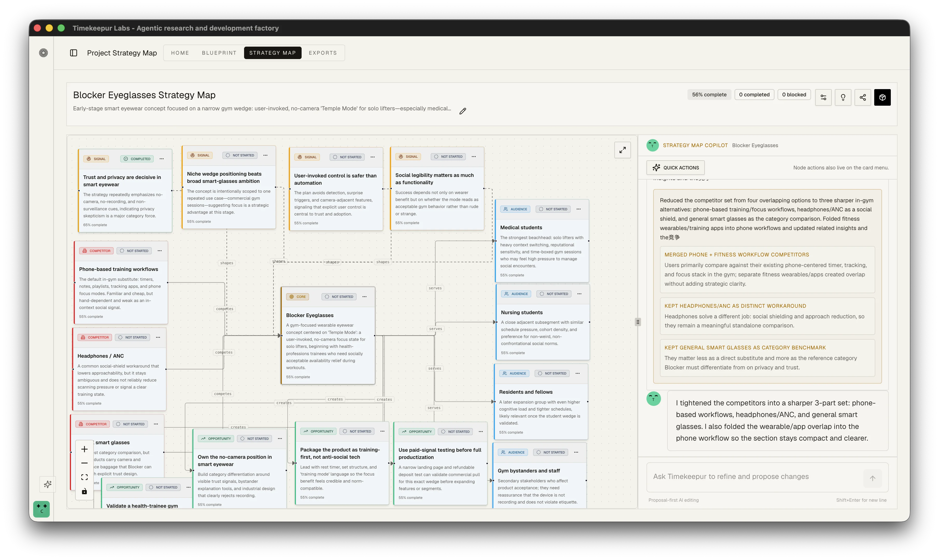
Task: Click the 0 blocked status badge
Action: [x=794, y=94]
